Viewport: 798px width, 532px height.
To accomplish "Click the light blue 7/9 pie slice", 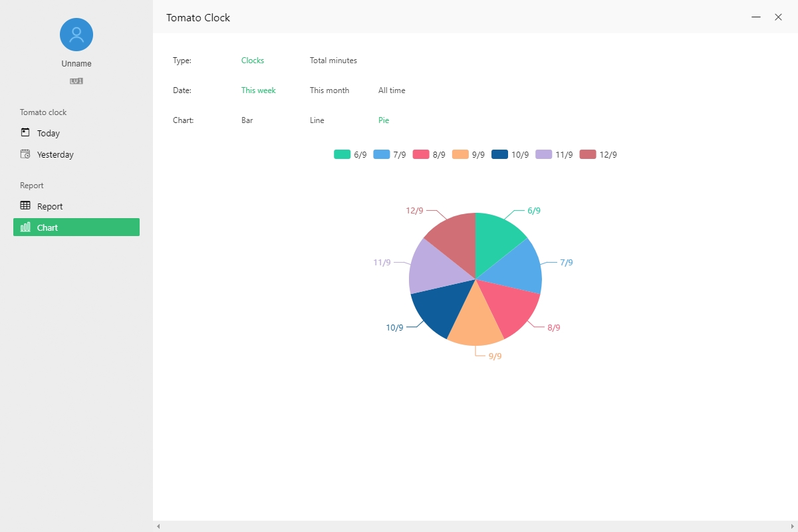I will 517,267.
